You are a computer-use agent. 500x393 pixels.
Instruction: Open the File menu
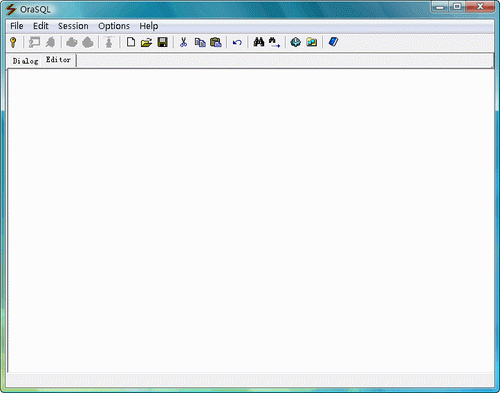(x=17, y=26)
